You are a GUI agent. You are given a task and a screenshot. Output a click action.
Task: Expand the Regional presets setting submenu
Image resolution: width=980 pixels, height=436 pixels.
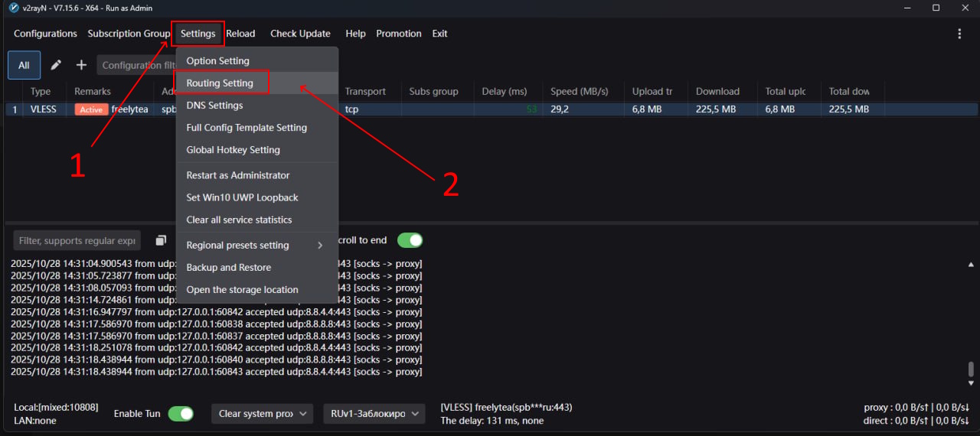click(256, 246)
